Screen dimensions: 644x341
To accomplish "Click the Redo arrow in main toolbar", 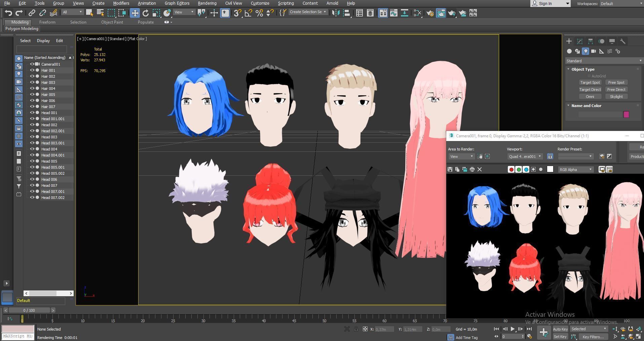I will coord(19,13).
